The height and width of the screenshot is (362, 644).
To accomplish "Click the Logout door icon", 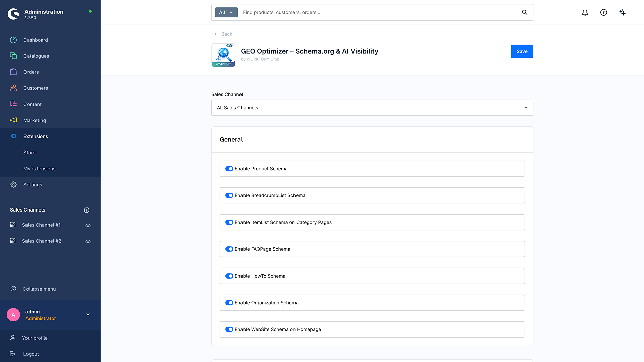I will [x=13, y=354].
